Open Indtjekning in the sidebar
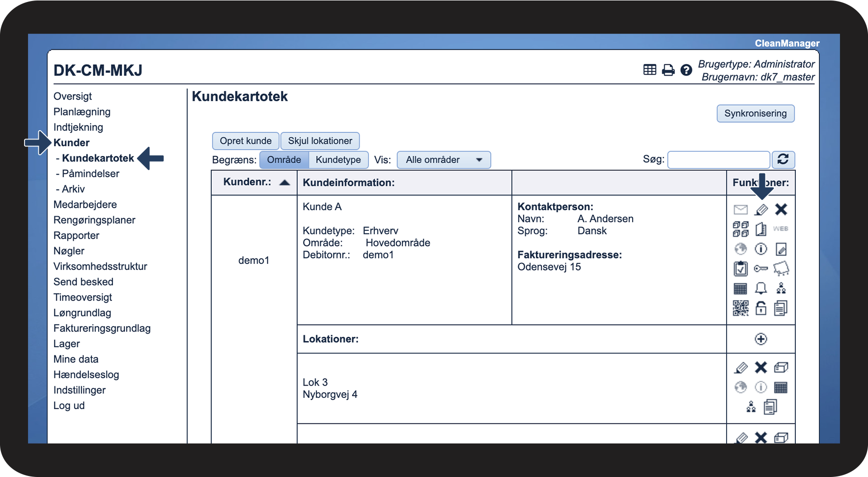 coord(78,127)
